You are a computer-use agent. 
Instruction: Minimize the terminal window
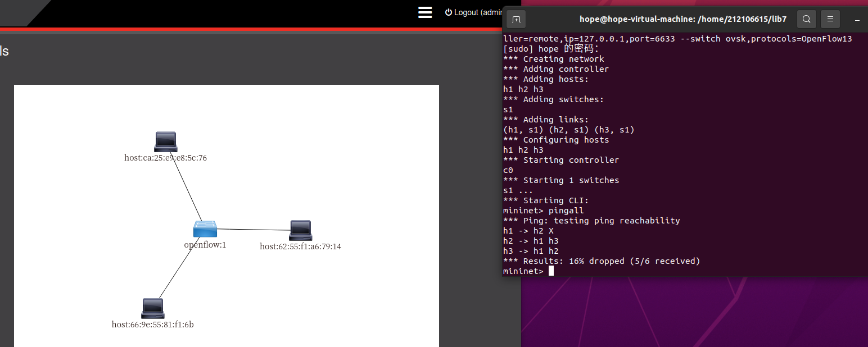pyautogui.click(x=857, y=19)
